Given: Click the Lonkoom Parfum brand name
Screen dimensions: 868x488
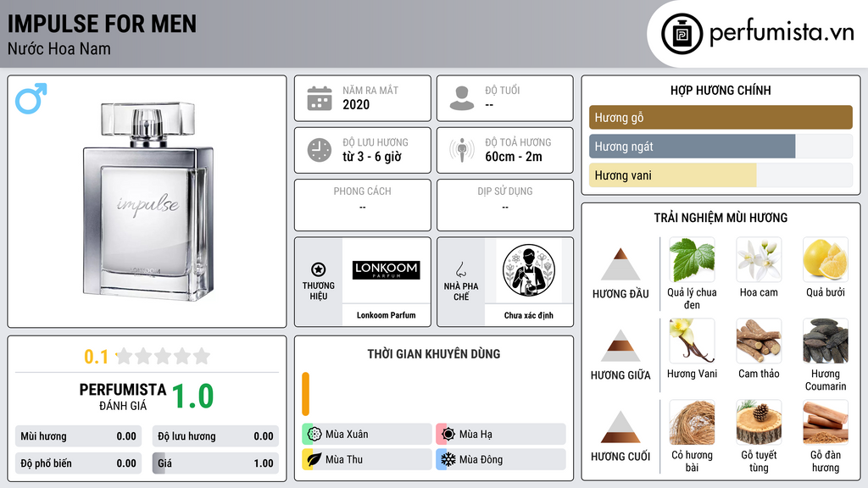Looking at the screenshot, I should (386, 315).
